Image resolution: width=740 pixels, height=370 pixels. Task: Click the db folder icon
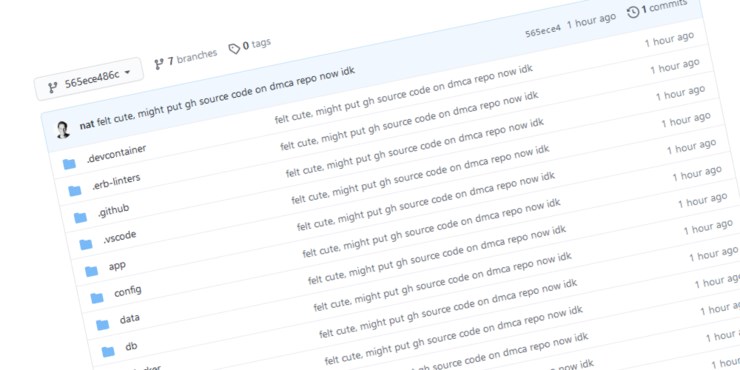[108, 352]
